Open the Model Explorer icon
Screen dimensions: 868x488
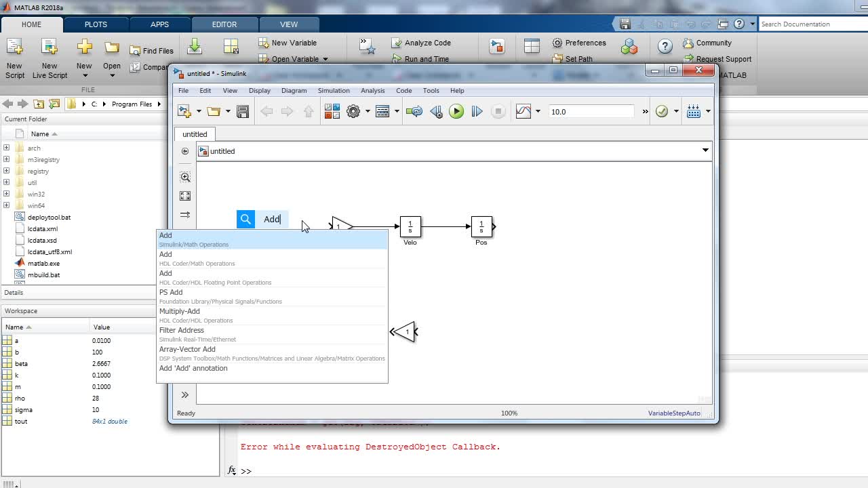pyautogui.click(x=382, y=111)
